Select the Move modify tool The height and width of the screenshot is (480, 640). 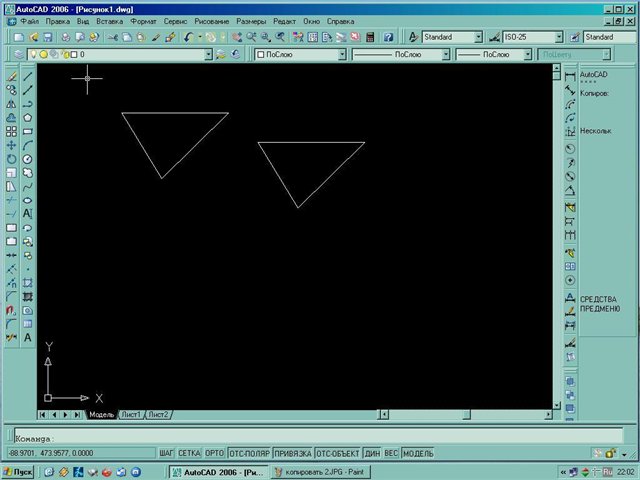11,145
